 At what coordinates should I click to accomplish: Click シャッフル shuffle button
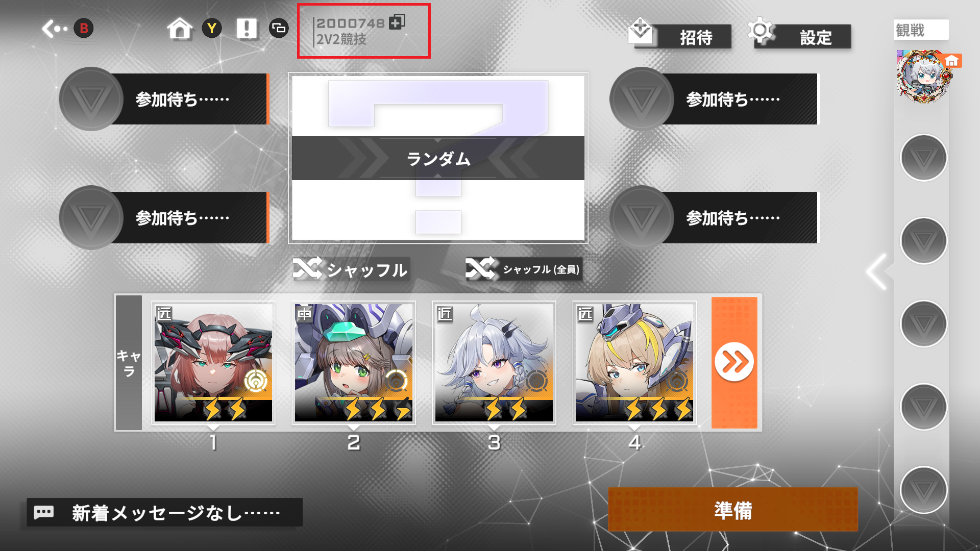(351, 269)
